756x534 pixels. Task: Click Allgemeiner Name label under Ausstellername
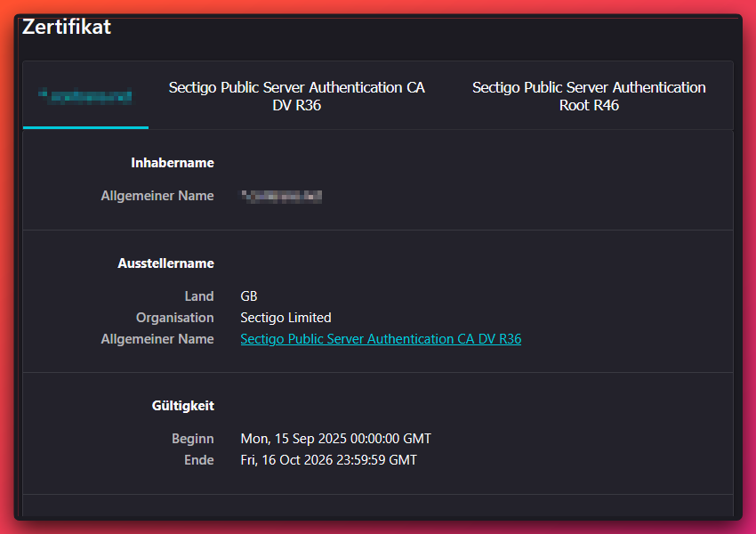coord(157,338)
